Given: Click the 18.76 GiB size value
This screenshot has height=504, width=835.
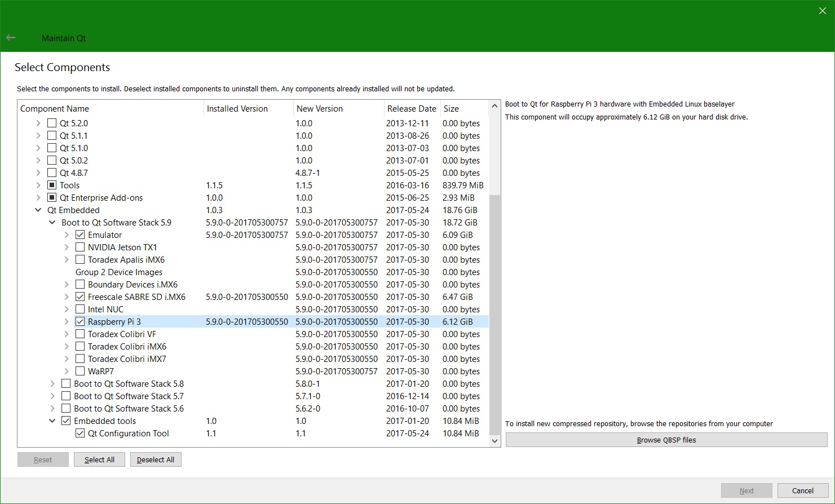Looking at the screenshot, I should tap(460, 210).
